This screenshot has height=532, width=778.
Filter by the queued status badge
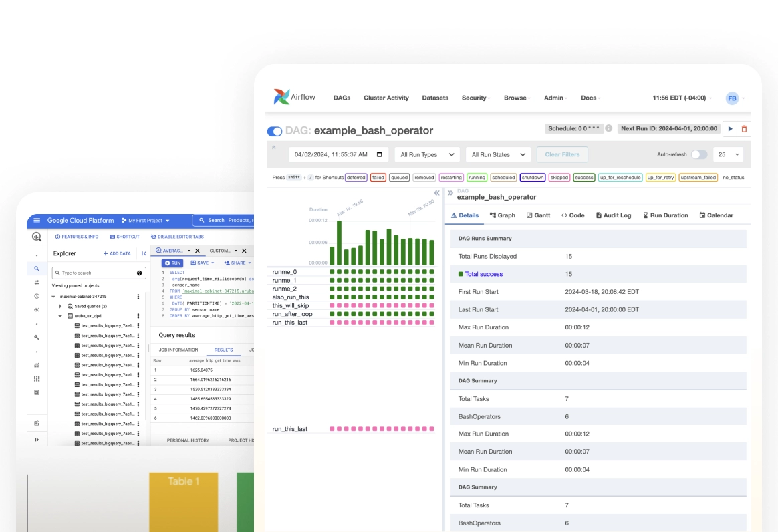point(400,178)
